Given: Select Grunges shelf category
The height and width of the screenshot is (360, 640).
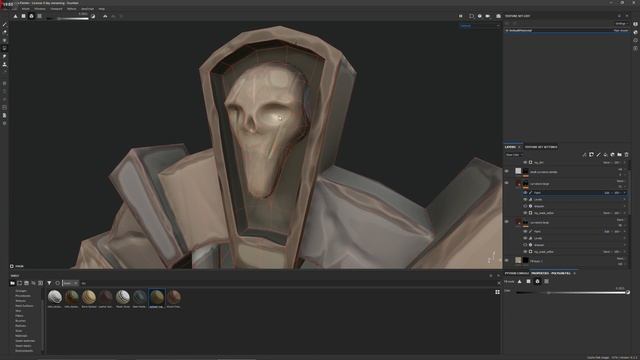Looking at the screenshot, I should pos(21,291).
